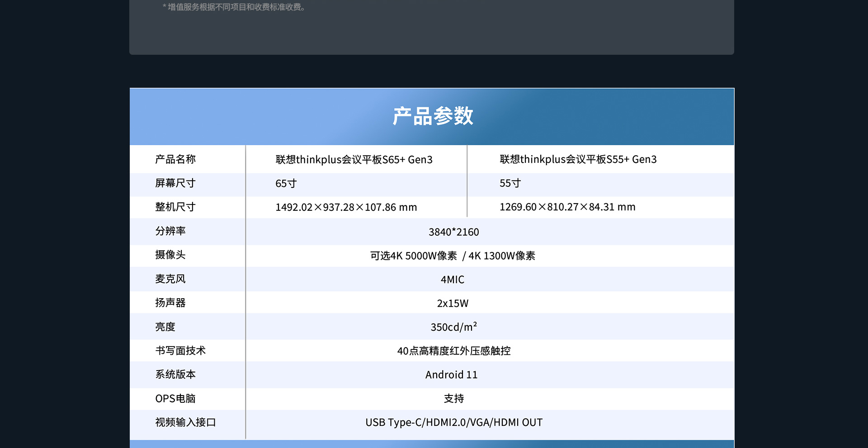This screenshot has width=868, height=448.
Task: Click the Android 11 system version value
Action: coord(452,375)
